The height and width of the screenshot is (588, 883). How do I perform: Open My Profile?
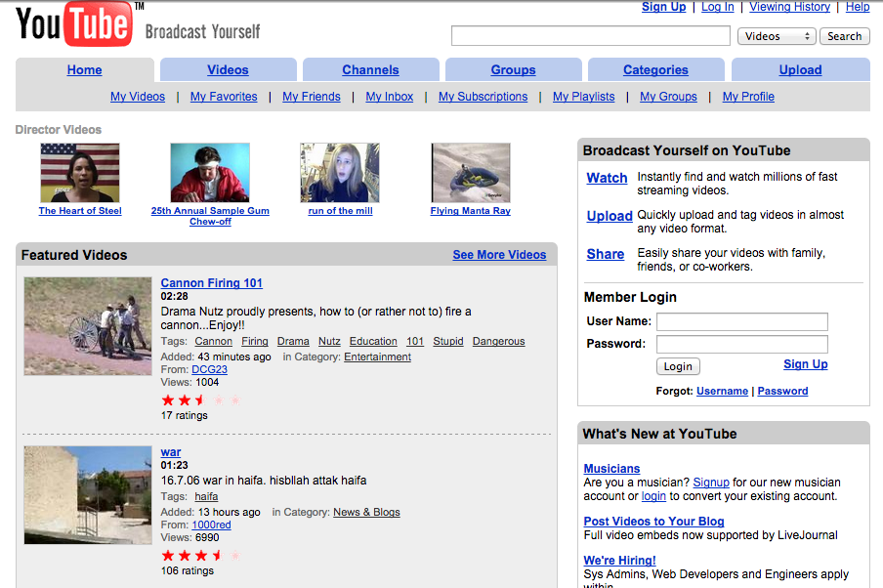coord(748,97)
